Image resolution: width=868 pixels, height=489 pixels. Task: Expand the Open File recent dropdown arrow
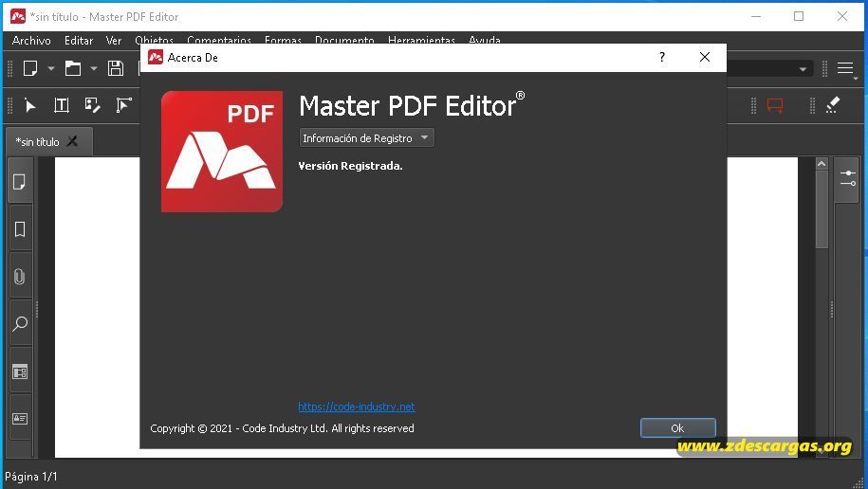pos(94,68)
